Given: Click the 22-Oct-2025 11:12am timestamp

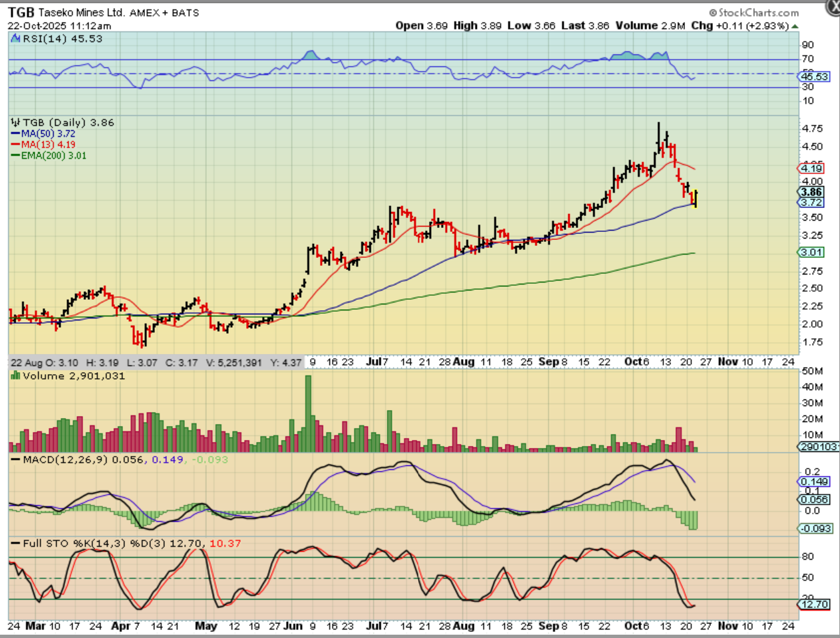Looking at the screenshot, I should tap(60, 26).
